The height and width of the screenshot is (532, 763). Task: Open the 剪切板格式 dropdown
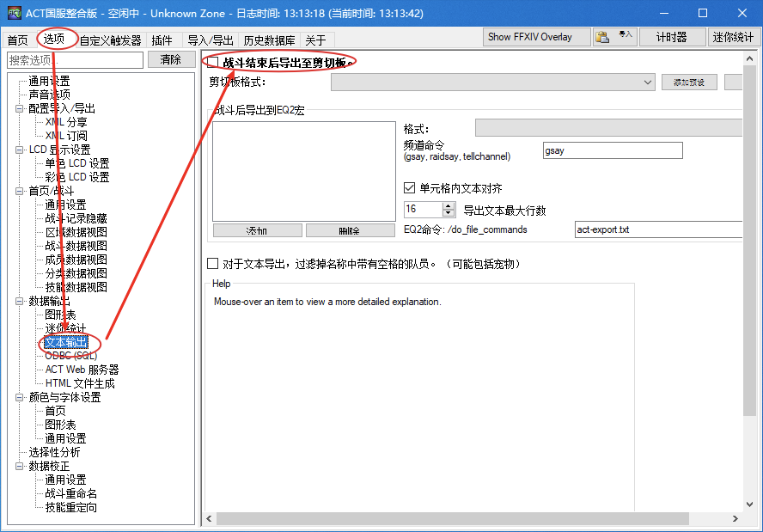click(x=647, y=83)
